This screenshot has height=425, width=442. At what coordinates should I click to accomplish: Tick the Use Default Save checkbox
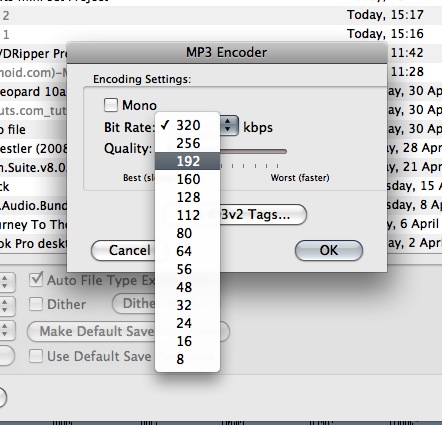36,356
